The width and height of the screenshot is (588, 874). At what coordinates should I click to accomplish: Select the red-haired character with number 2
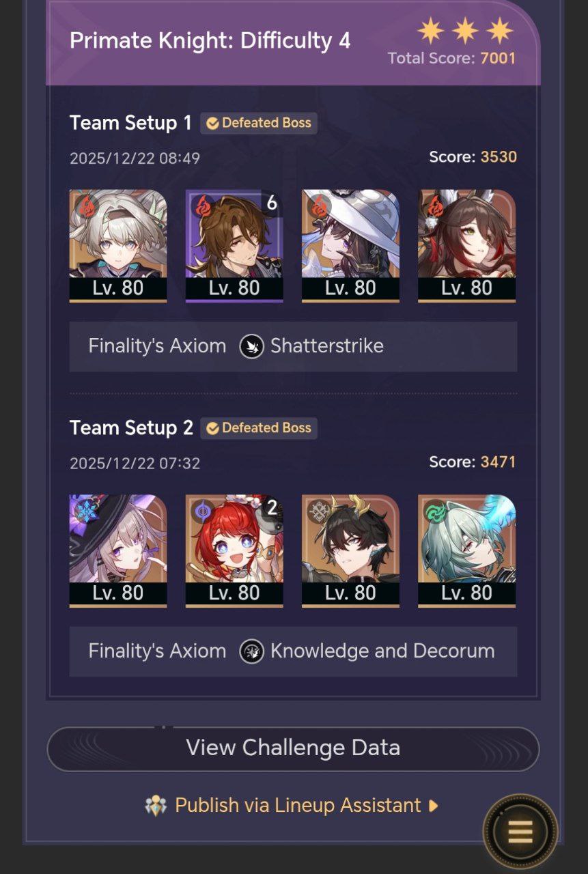[234, 551]
